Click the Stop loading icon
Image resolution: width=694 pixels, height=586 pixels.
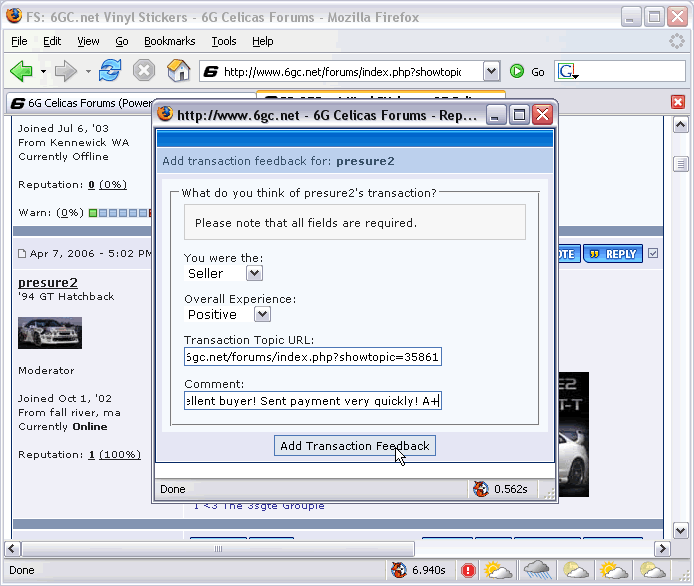144,71
